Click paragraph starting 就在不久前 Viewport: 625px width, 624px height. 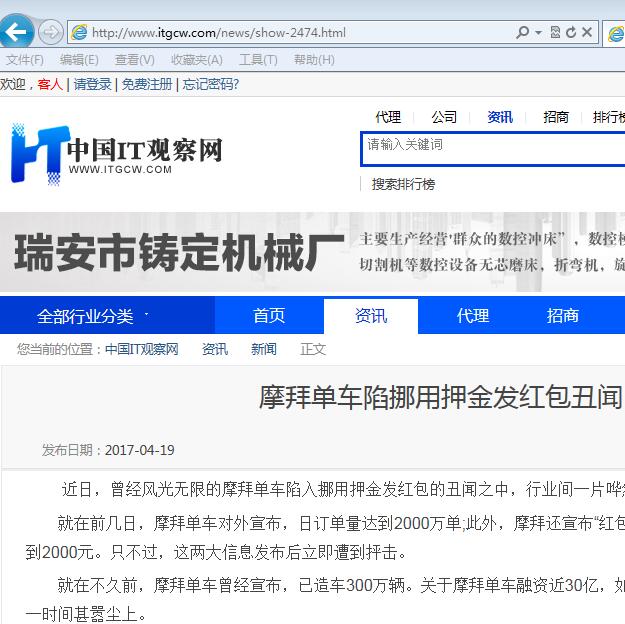click(325, 600)
